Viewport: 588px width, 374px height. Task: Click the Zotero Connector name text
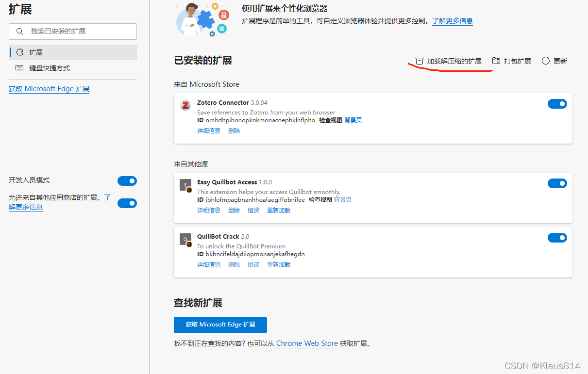pyautogui.click(x=223, y=103)
